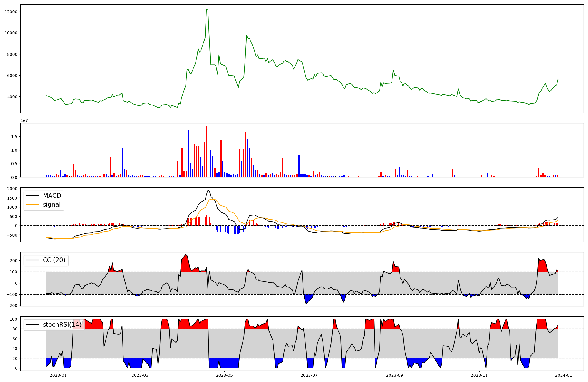This screenshot has width=588, height=382.
Task: Click the price line's highest peak near 12000
Action: (207, 10)
